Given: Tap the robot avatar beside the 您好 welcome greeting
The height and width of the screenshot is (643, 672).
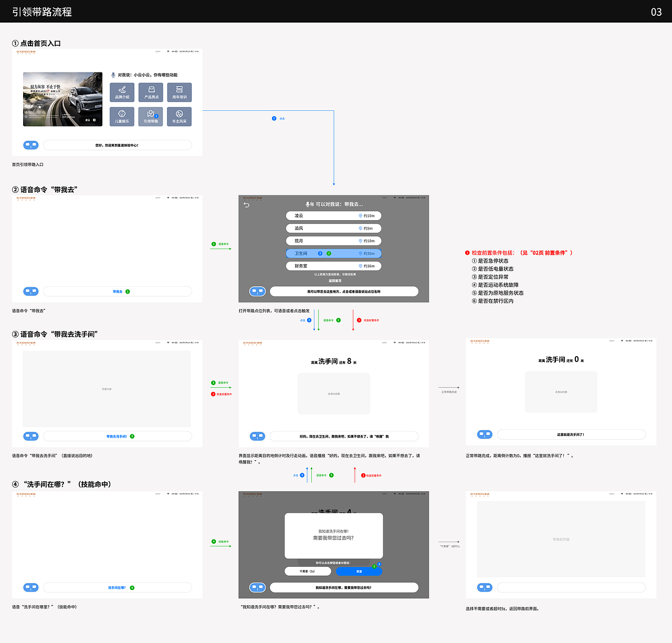Looking at the screenshot, I should tap(31, 145).
